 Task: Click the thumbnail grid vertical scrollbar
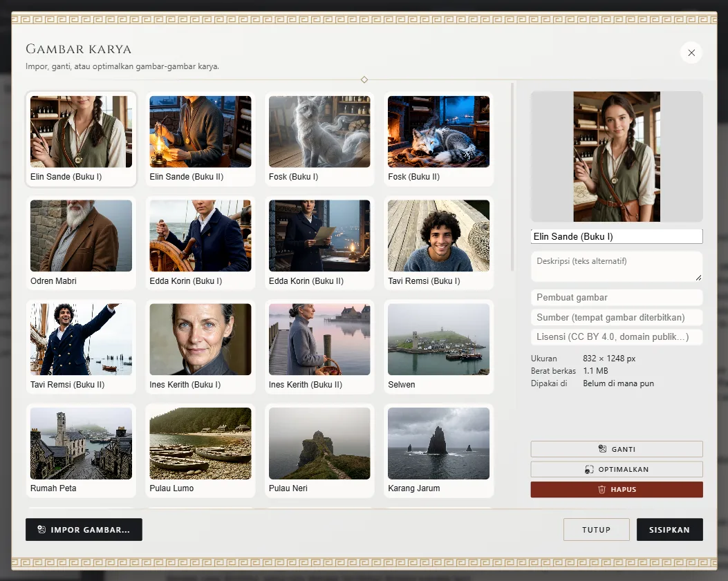point(512,178)
